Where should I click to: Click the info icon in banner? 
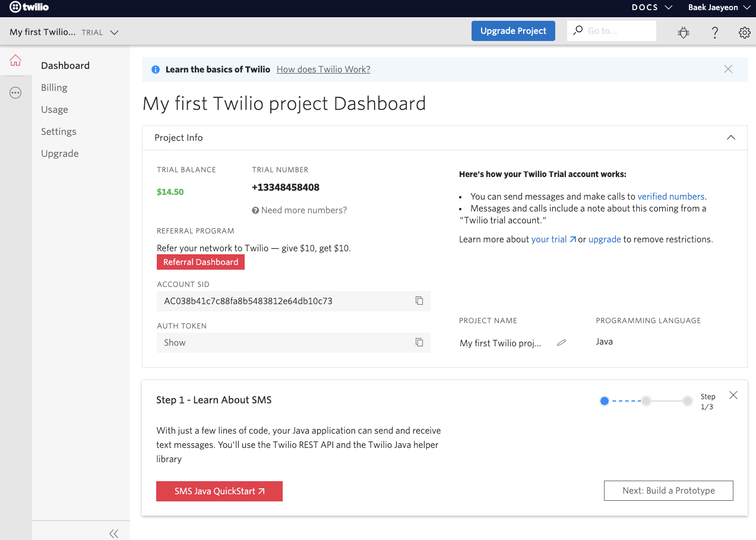[x=156, y=70]
